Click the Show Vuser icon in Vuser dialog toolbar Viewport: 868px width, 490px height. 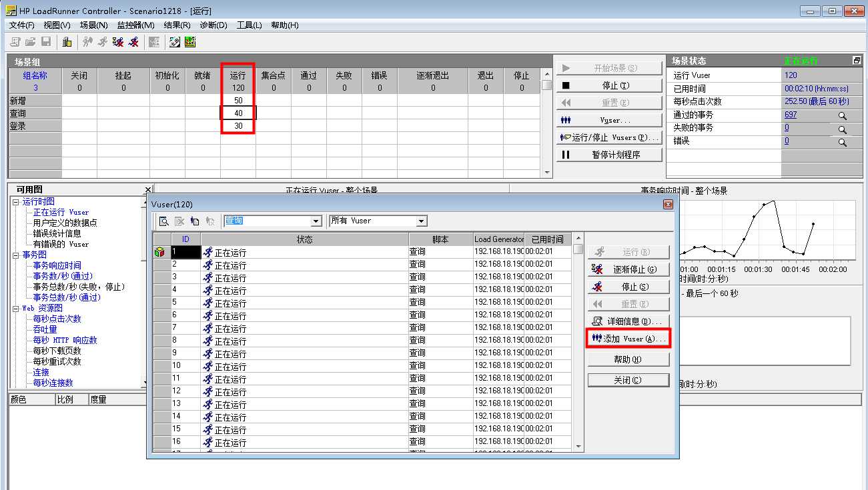click(195, 221)
